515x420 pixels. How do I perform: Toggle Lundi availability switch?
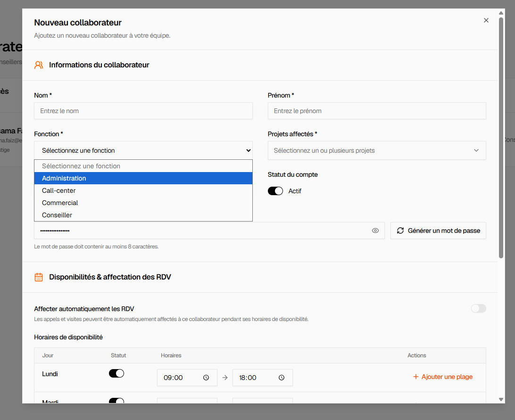pyautogui.click(x=116, y=373)
